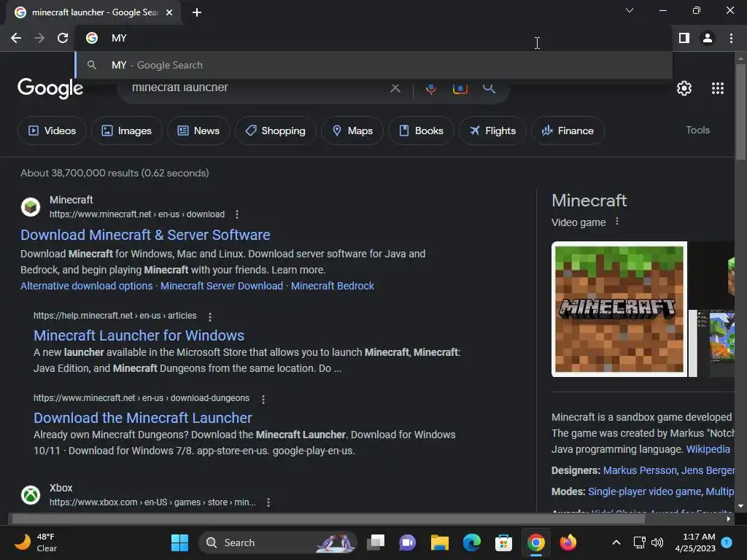Launch Microsoft Edge from the taskbar

(x=472, y=542)
